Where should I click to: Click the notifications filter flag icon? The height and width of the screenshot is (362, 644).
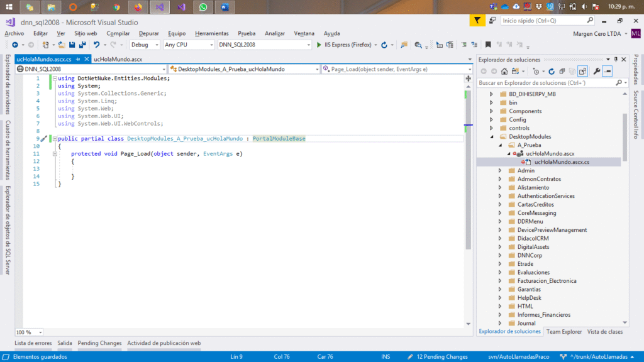[x=477, y=20]
